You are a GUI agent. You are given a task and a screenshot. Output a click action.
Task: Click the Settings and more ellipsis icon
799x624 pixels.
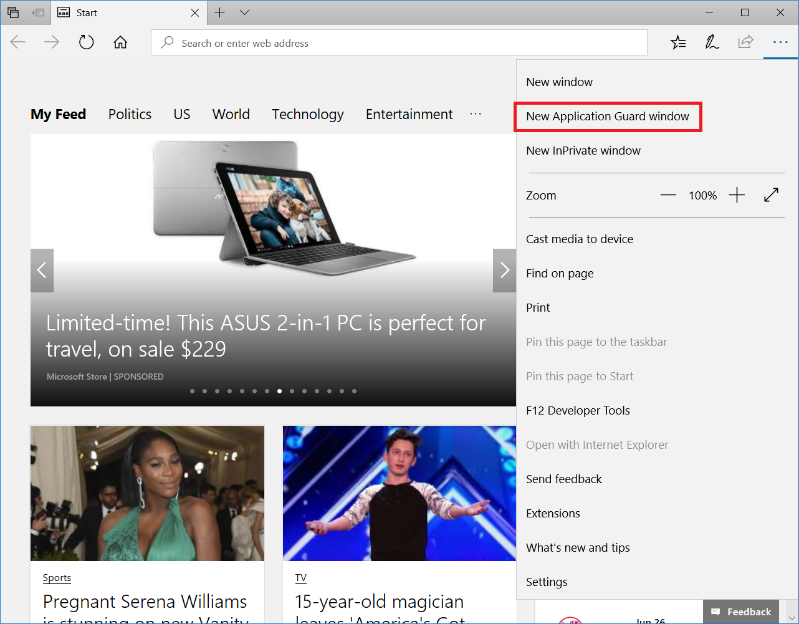tap(780, 42)
